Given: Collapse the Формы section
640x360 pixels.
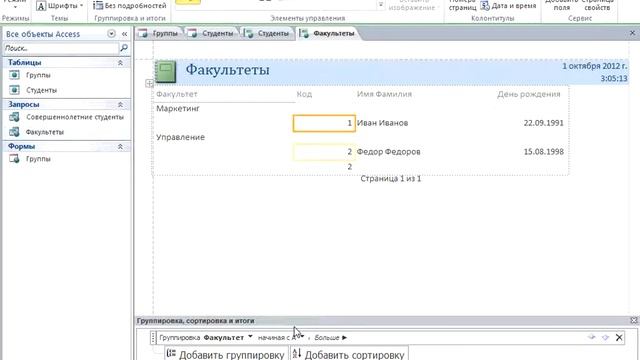Looking at the screenshot, I should [x=120, y=146].
